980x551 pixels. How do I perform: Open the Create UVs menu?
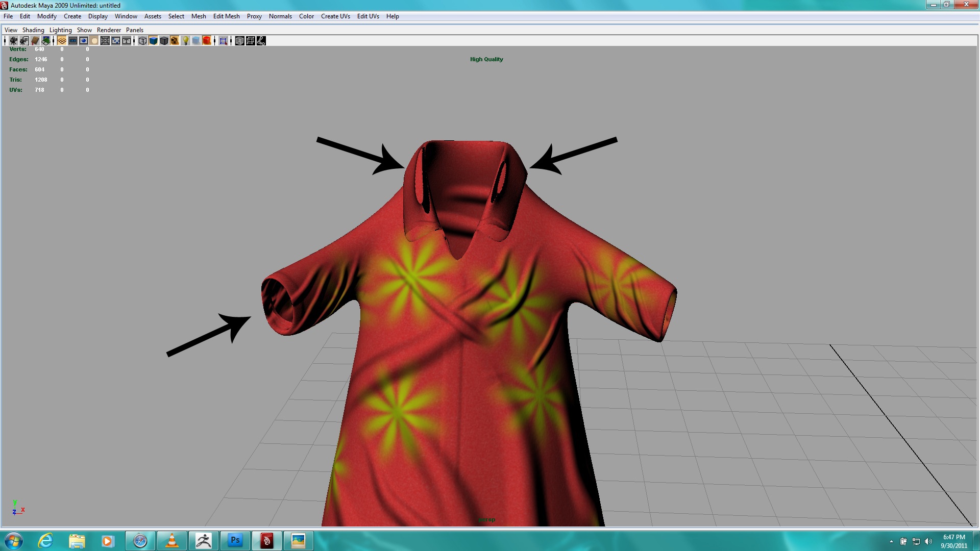(335, 16)
